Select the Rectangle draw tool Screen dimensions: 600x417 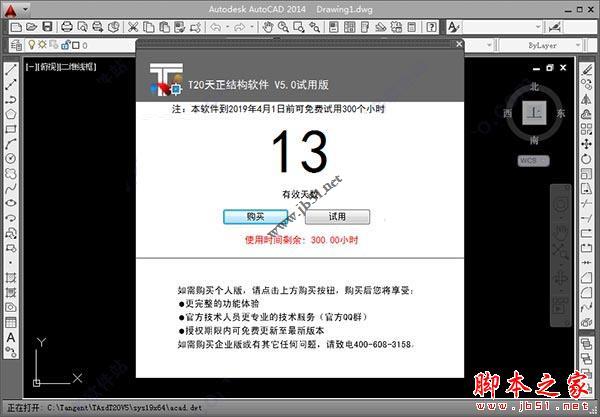11,129
